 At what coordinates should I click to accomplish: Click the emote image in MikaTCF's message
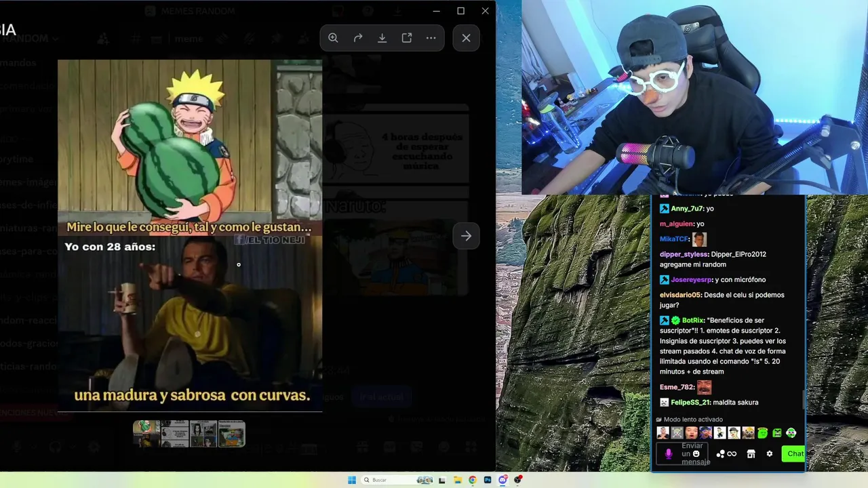point(699,239)
